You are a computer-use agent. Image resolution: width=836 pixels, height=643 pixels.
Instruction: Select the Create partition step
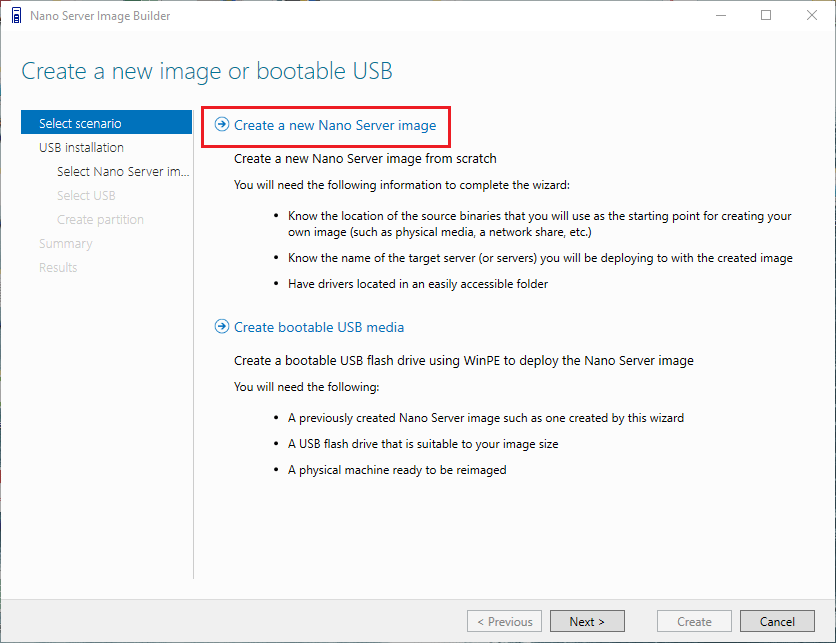pos(100,219)
